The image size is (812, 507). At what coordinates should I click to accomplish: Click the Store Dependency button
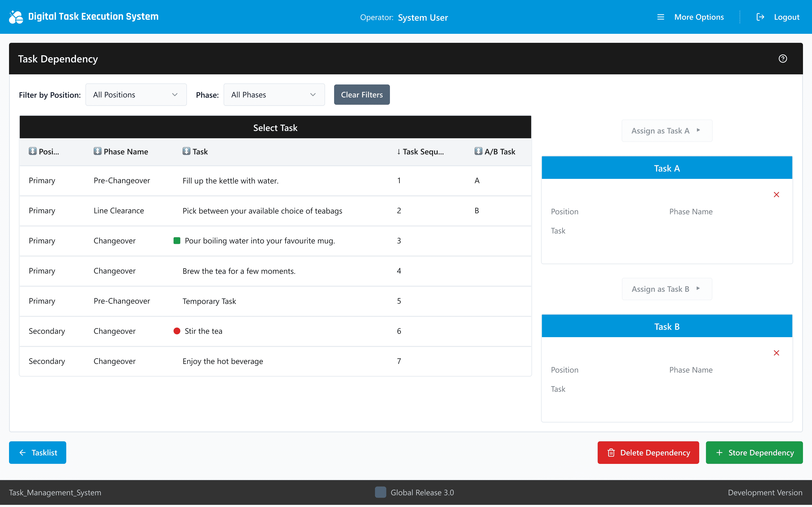point(754,453)
